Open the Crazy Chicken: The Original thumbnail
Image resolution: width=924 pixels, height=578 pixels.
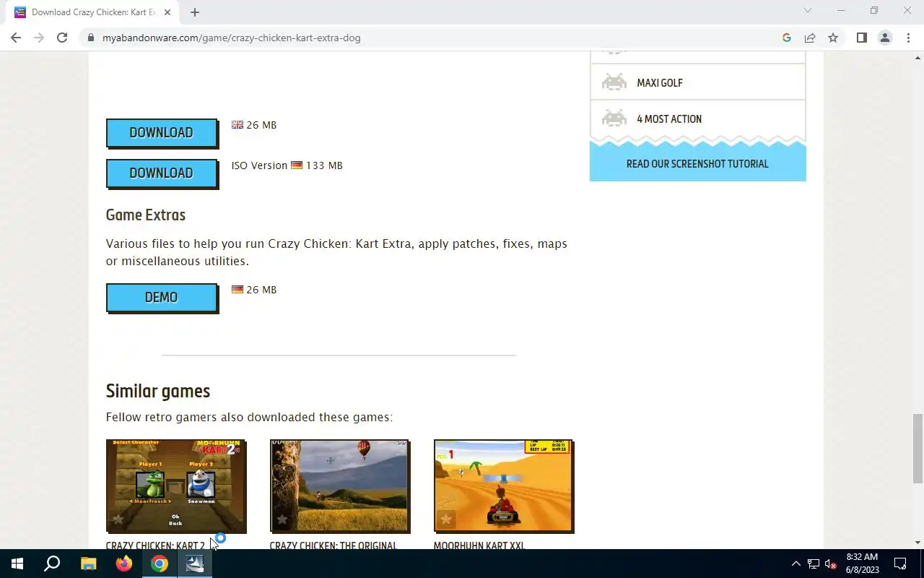click(340, 486)
